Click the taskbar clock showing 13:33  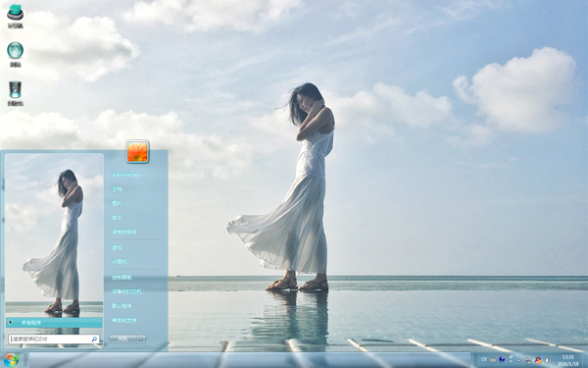click(568, 360)
